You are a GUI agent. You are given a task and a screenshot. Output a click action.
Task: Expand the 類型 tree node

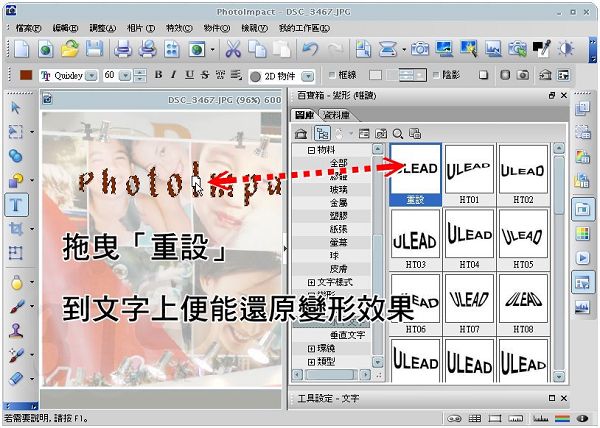[311, 361]
